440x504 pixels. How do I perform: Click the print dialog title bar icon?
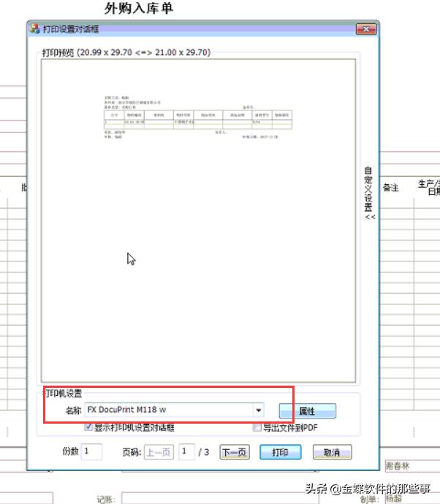click(x=35, y=29)
